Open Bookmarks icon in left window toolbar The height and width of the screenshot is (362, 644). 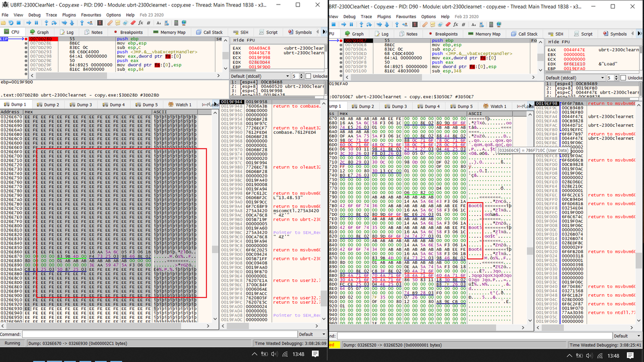pyautogui.click(x=133, y=23)
